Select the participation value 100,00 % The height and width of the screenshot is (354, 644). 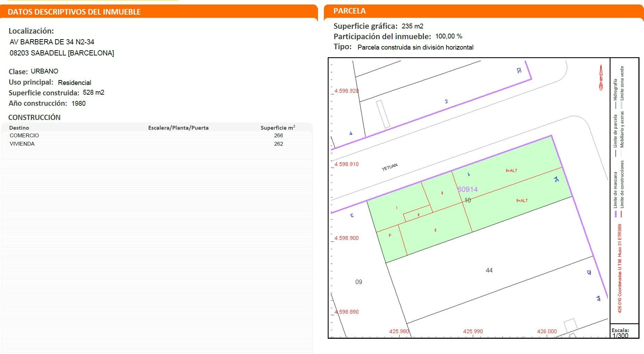(x=449, y=36)
